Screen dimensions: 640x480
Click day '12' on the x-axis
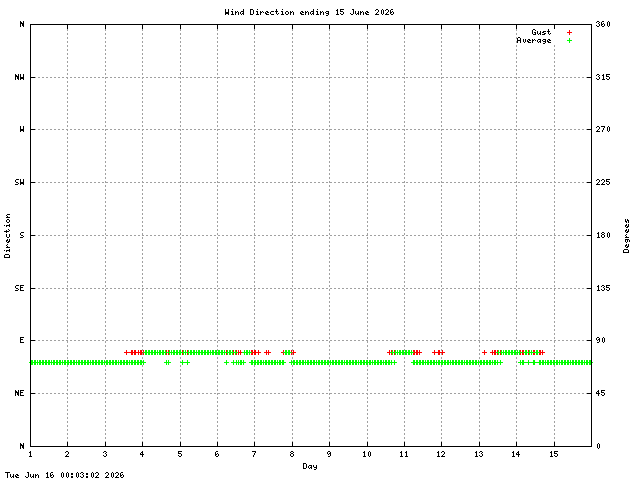(x=441, y=454)
